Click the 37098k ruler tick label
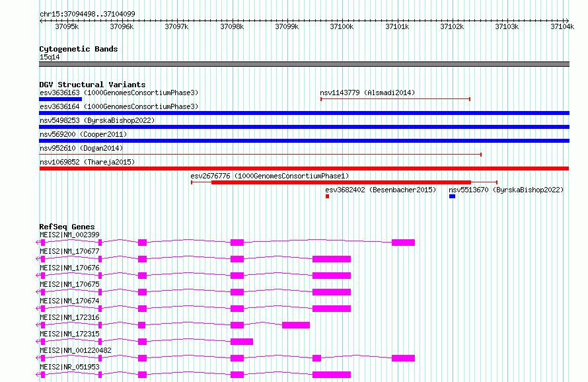The image size is (588, 382). point(232,26)
